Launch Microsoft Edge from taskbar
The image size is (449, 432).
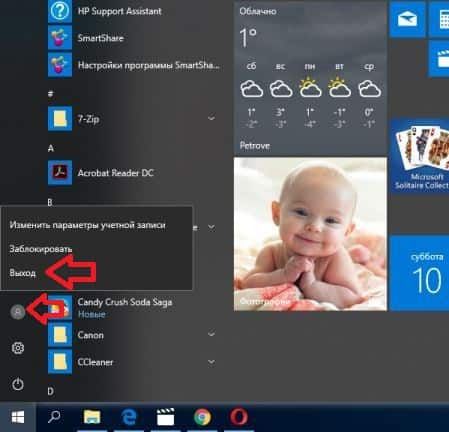[x=129, y=417]
